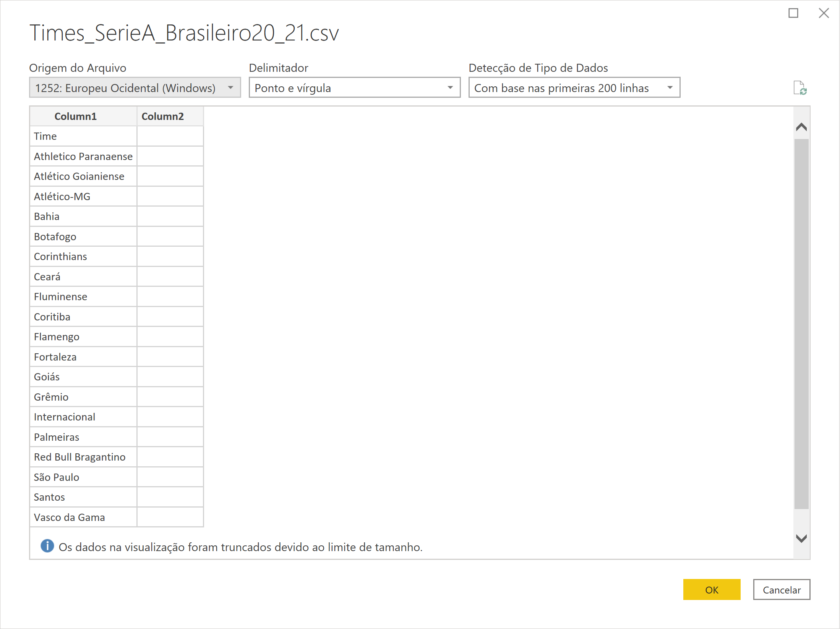Expand the Delimitador dropdown
This screenshot has height=629, width=840.
(354, 88)
